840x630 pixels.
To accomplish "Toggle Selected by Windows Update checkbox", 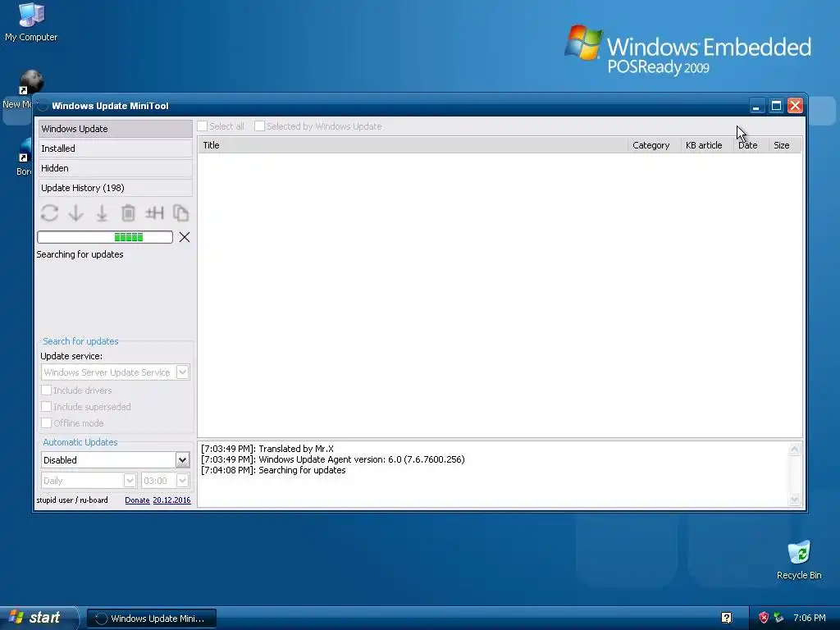I will 259,126.
